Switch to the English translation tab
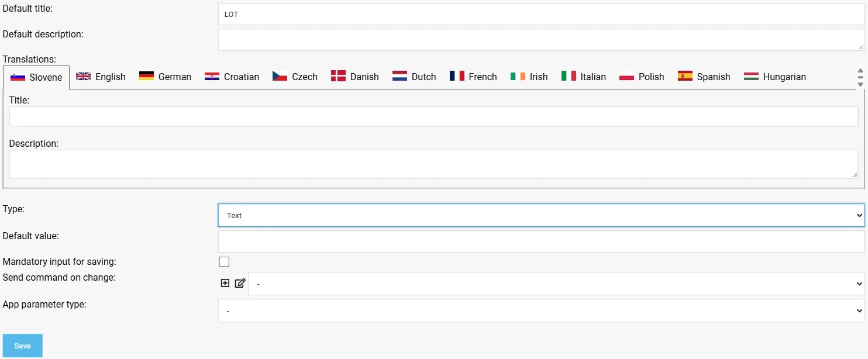 101,77
